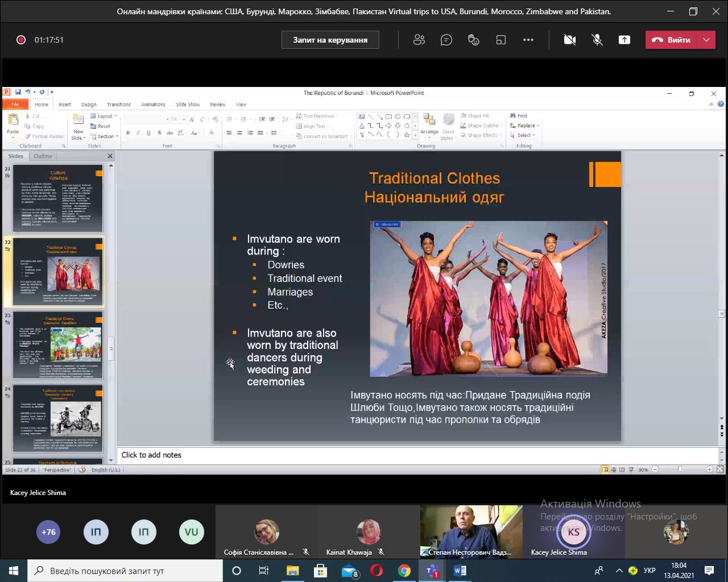Expand the leave options dropdown arrow

click(706, 40)
